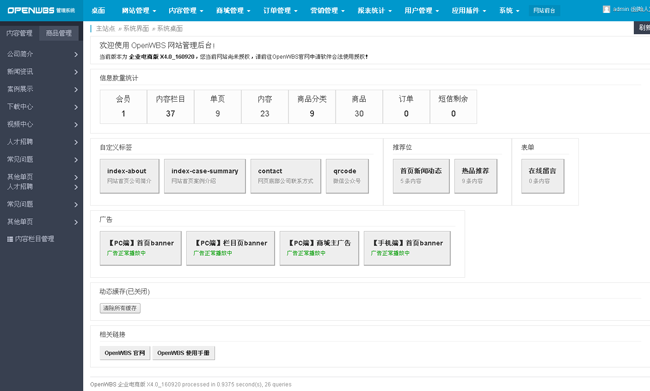The width and height of the screenshot is (650, 391).
Task: Open the OpenWBS 官网 link button
Action: pyautogui.click(x=125, y=353)
